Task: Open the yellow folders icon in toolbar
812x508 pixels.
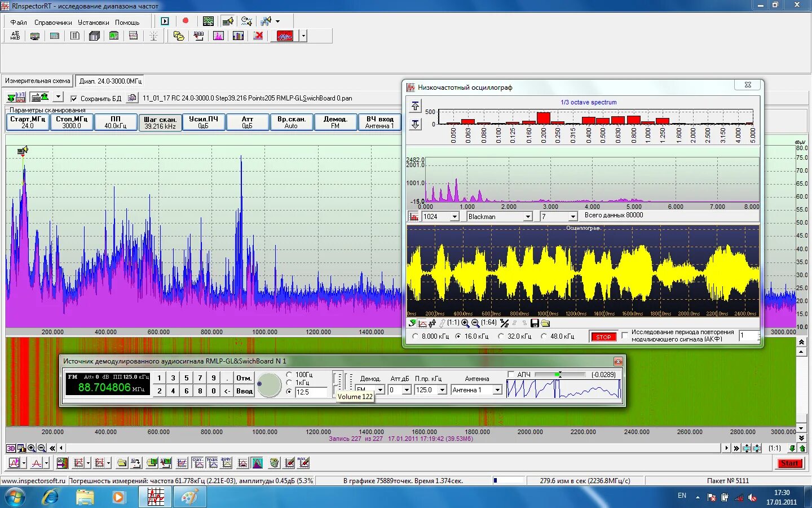Action: point(179,36)
